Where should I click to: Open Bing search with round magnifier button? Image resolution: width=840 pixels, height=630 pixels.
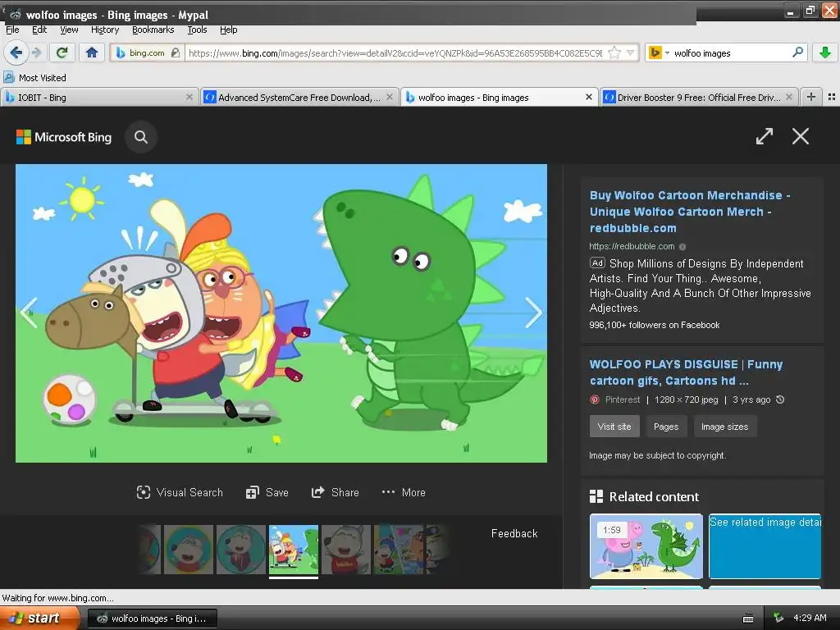[x=141, y=137]
